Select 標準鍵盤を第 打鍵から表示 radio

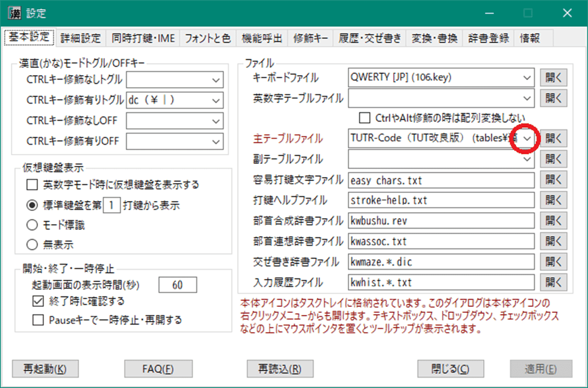pyautogui.click(x=32, y=206)
